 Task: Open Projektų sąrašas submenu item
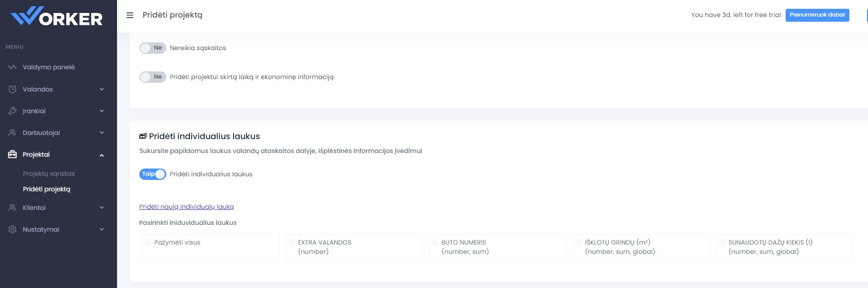click(49, 174)
